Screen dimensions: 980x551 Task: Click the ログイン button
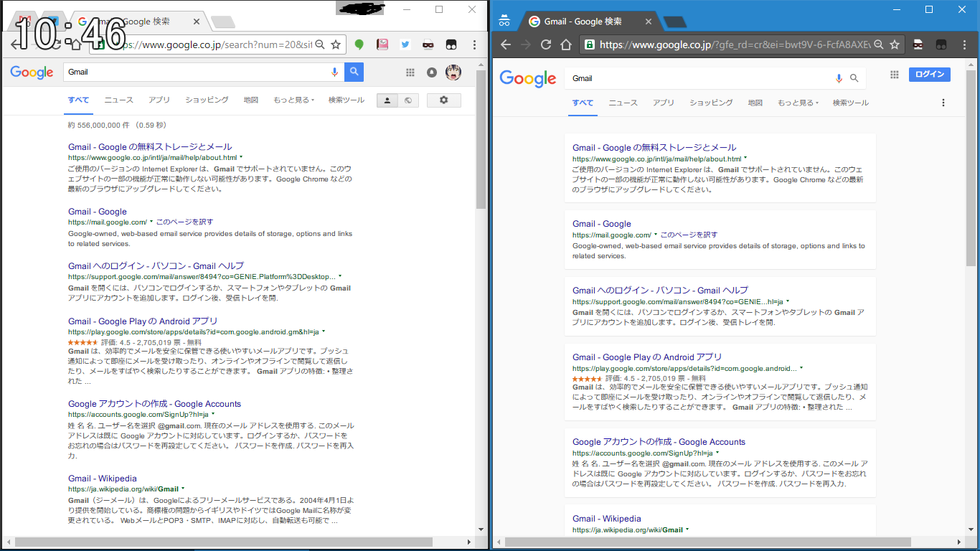(x=930, y=75)
